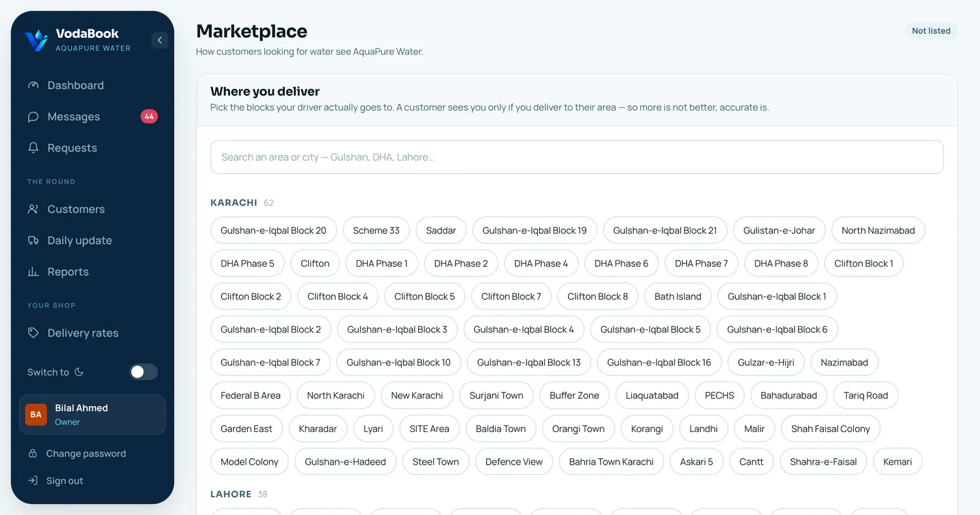Click the VodaBook water drop logo

[36, 40]
